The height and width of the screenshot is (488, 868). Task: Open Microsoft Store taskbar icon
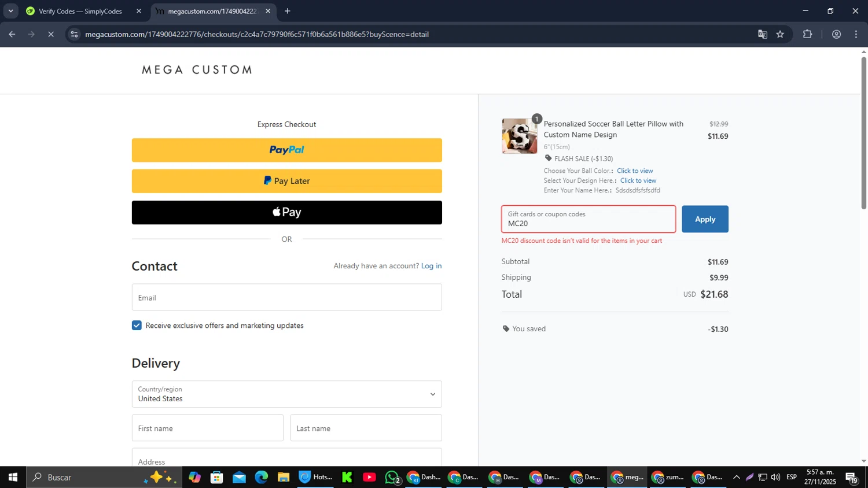click(217, 477)
